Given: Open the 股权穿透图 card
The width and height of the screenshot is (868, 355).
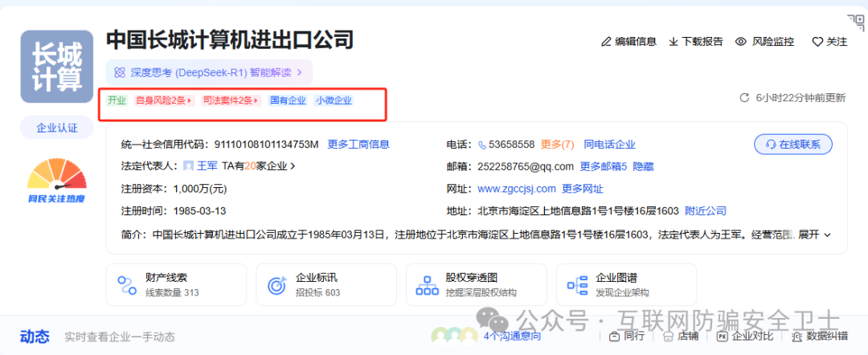Looking at the screenshot, I should 476,285.
